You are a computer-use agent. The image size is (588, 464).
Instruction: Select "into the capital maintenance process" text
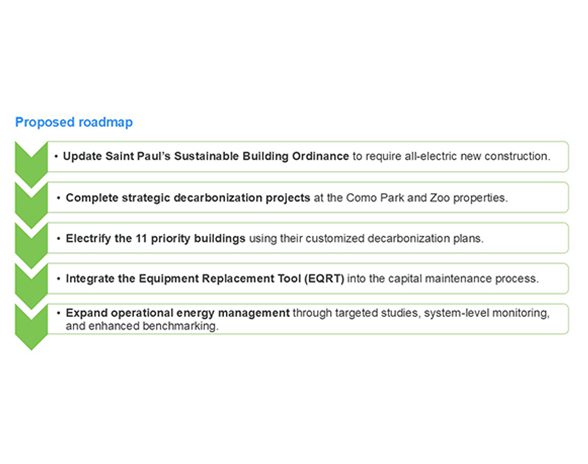point(443,278)
